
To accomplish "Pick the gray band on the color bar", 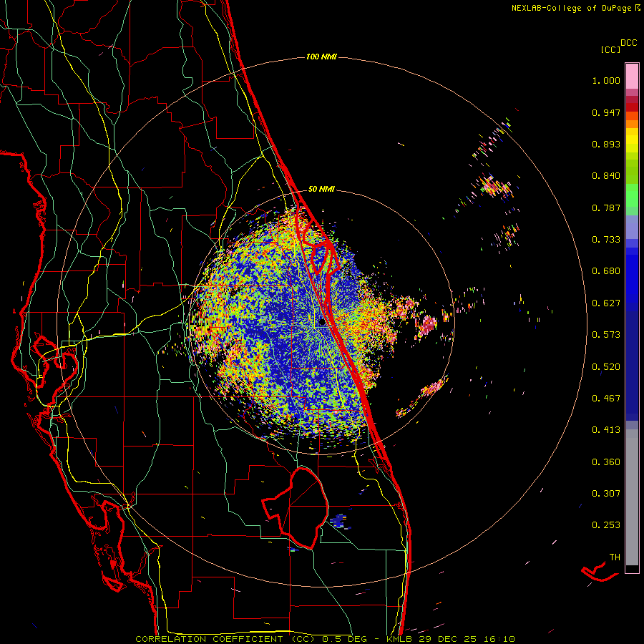I will [x=632, y=497].
